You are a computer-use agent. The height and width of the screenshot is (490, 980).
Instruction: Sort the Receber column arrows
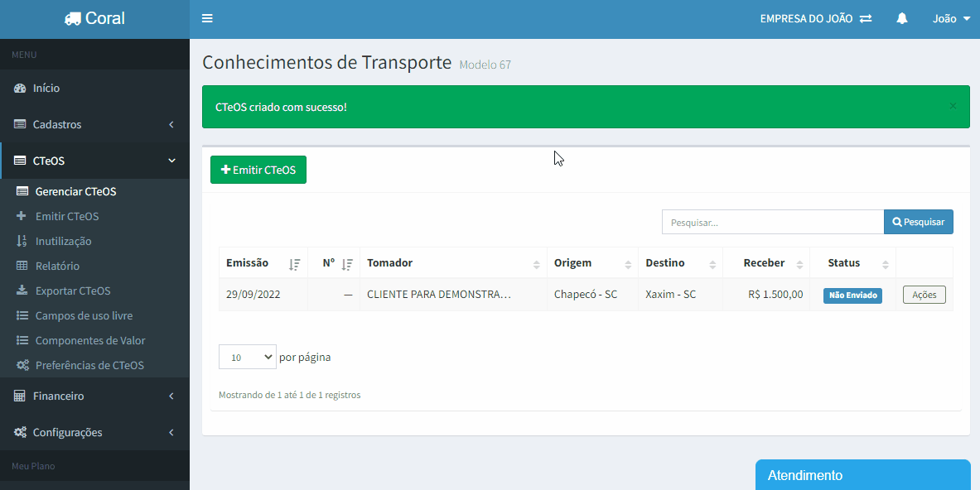pos(799,264)
